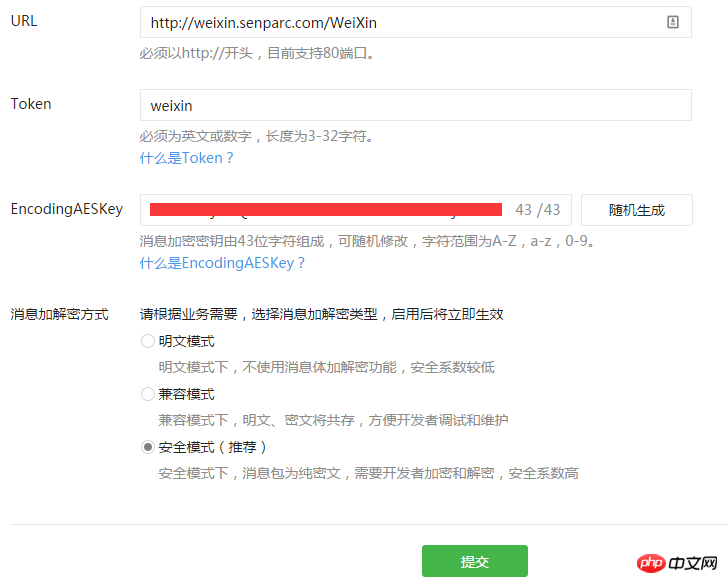This screenshot has width=728, height=583.
Task: Click the 随机生成 button
Action: pyautogui.click(x=637, y=210)
